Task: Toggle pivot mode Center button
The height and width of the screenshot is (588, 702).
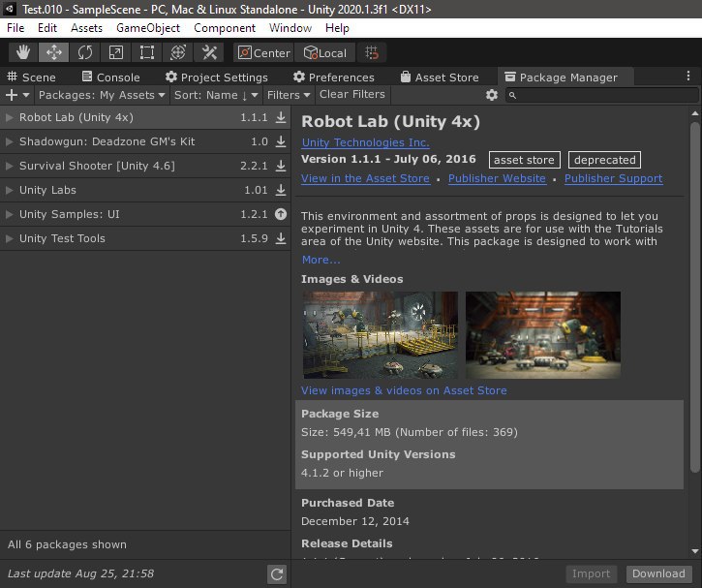Action: [263, 53]
